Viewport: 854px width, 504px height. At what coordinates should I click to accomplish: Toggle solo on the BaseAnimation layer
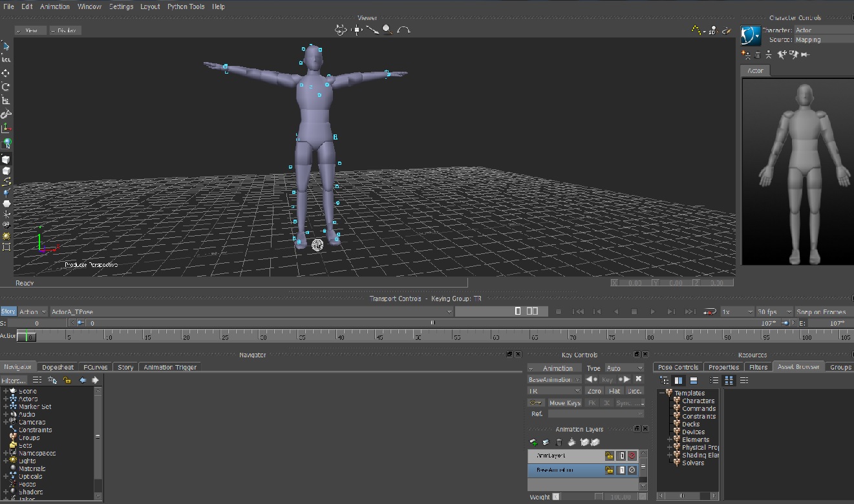[621, 470]
